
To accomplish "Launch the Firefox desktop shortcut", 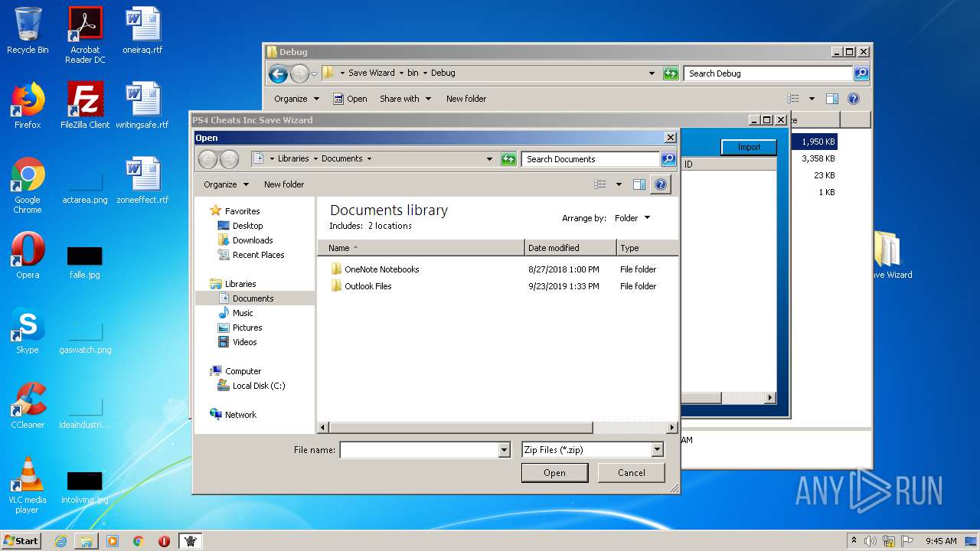I will point(28,106).
